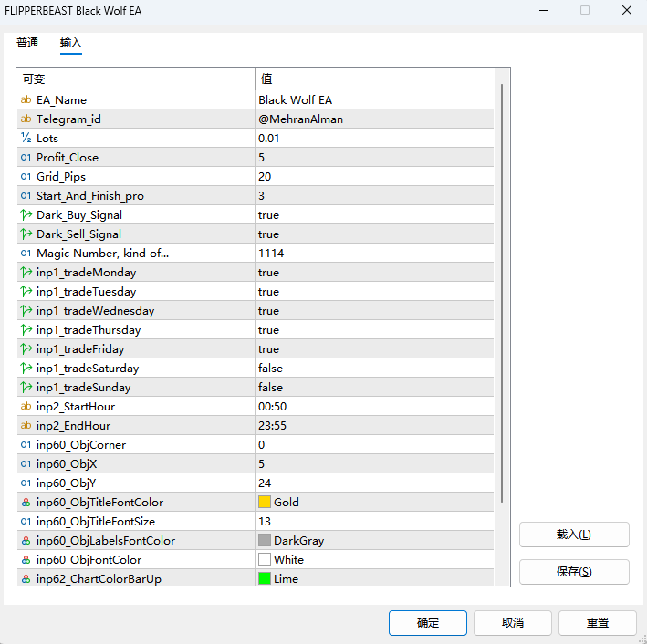Click the string type icon beside EA_Name

tap(26, 99)
